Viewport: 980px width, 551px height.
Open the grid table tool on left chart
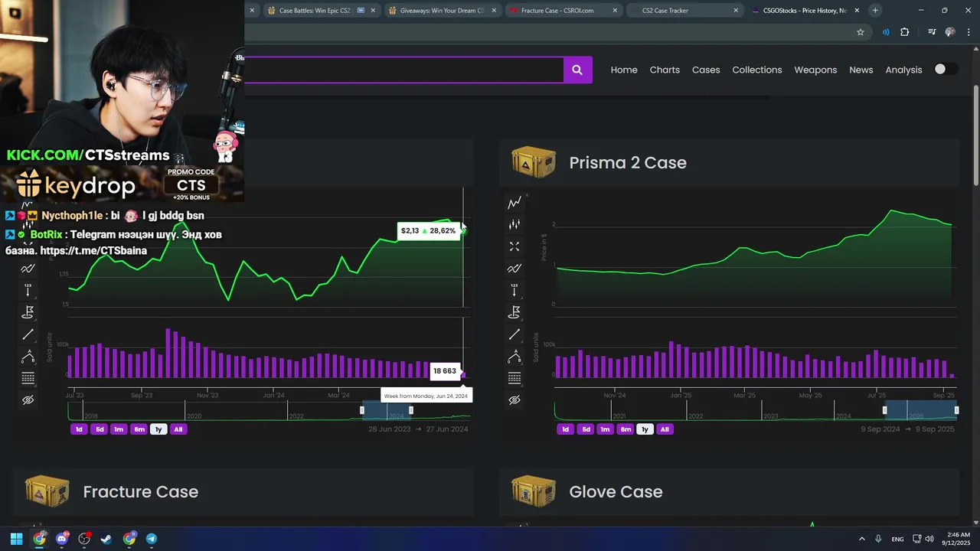(x=28, y=378)
